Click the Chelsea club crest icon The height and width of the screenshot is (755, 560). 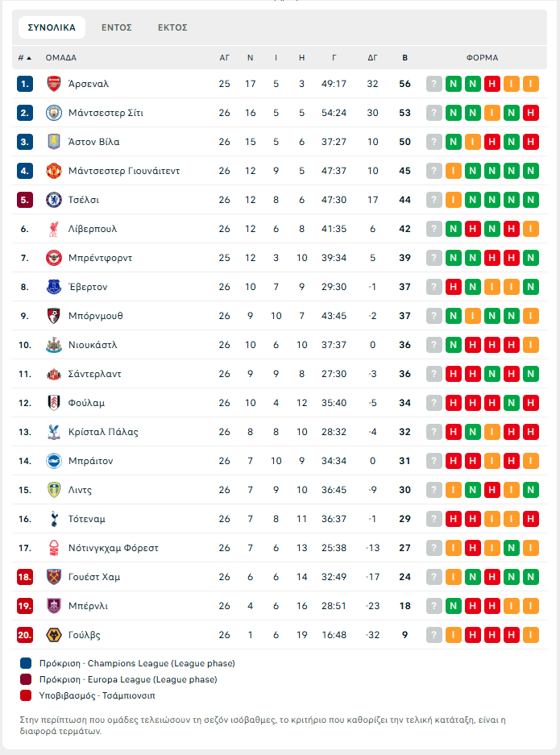pyautogui.click(x=54, y=200)
